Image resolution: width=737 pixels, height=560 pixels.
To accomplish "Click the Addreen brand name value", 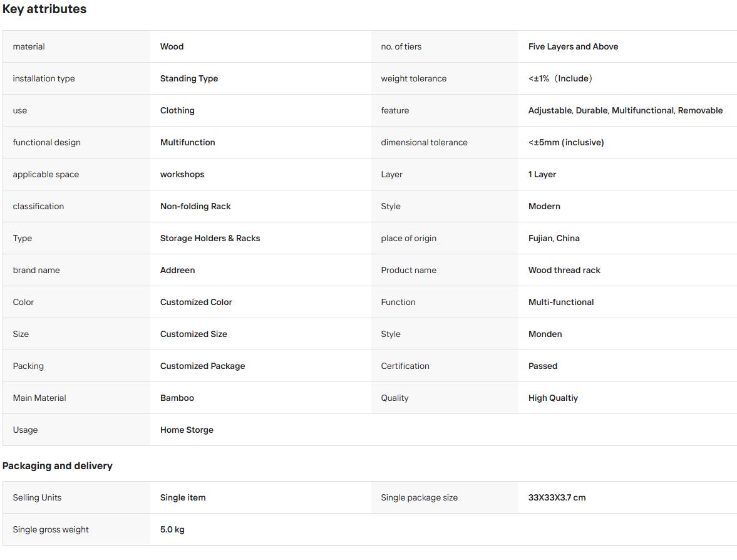I will 177,271.
